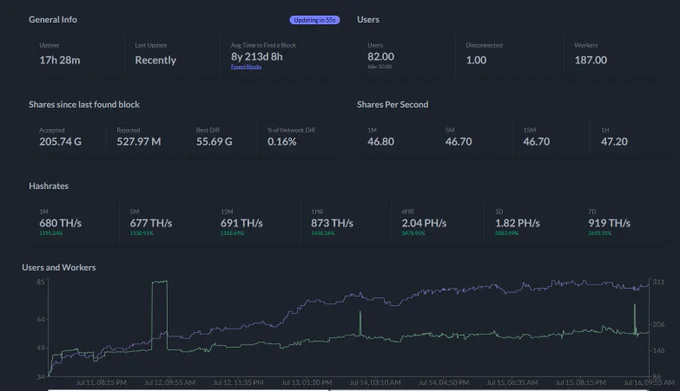Select the Avg Time to Find a Block label
Image resolution: width=680 pixels, height=391 pixels.
(x=263, y=45)
